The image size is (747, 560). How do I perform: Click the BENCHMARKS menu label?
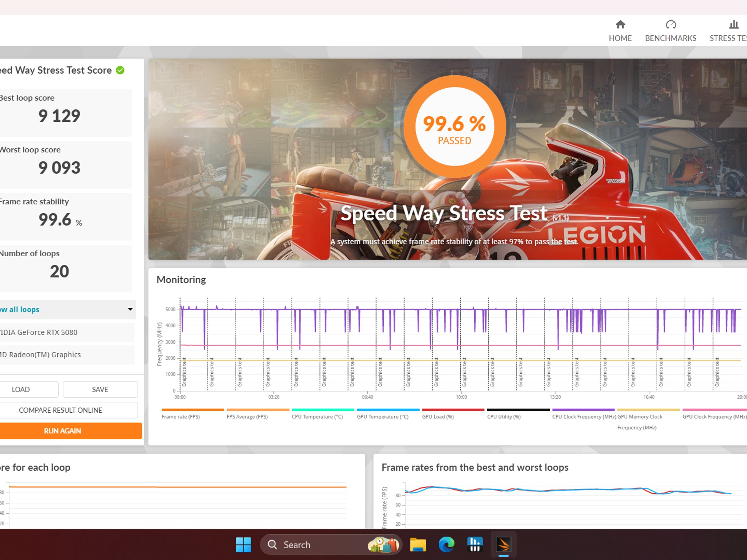(670, 38)
